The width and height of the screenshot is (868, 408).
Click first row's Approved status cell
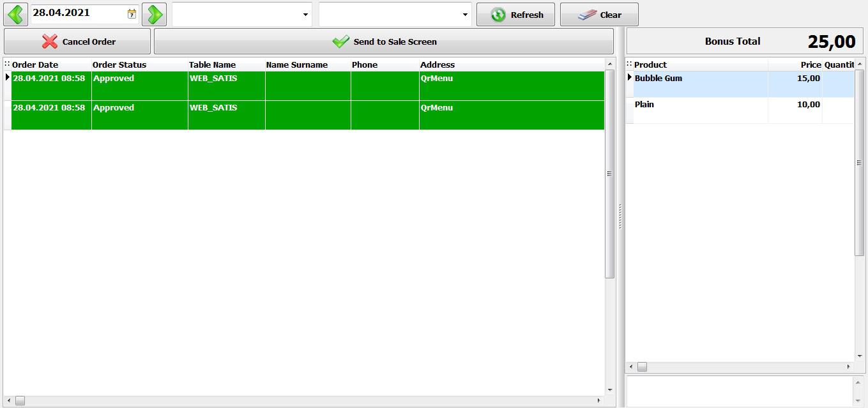click(139, 86)
